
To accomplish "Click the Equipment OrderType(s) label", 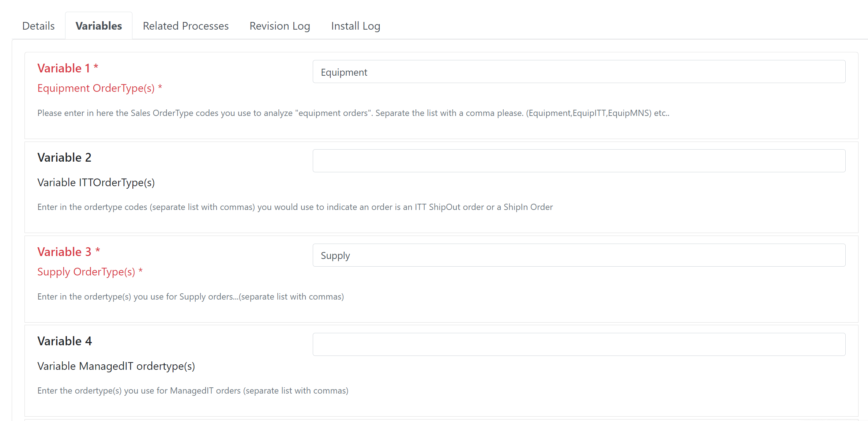I will [x=99, y=89].
